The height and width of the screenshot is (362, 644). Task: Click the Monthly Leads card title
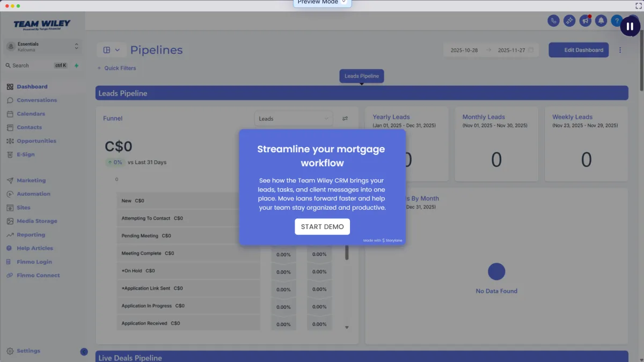point(484,117)
